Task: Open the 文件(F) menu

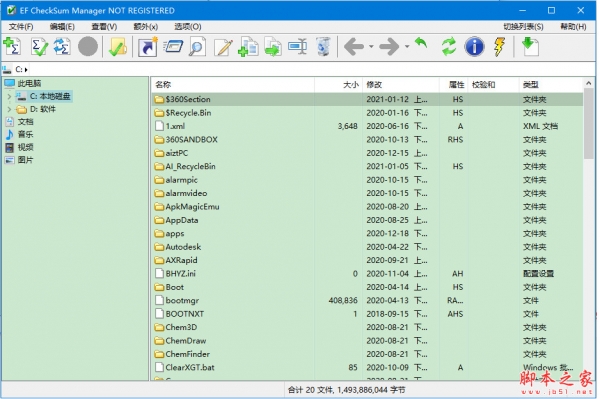Action: point(21,27)
